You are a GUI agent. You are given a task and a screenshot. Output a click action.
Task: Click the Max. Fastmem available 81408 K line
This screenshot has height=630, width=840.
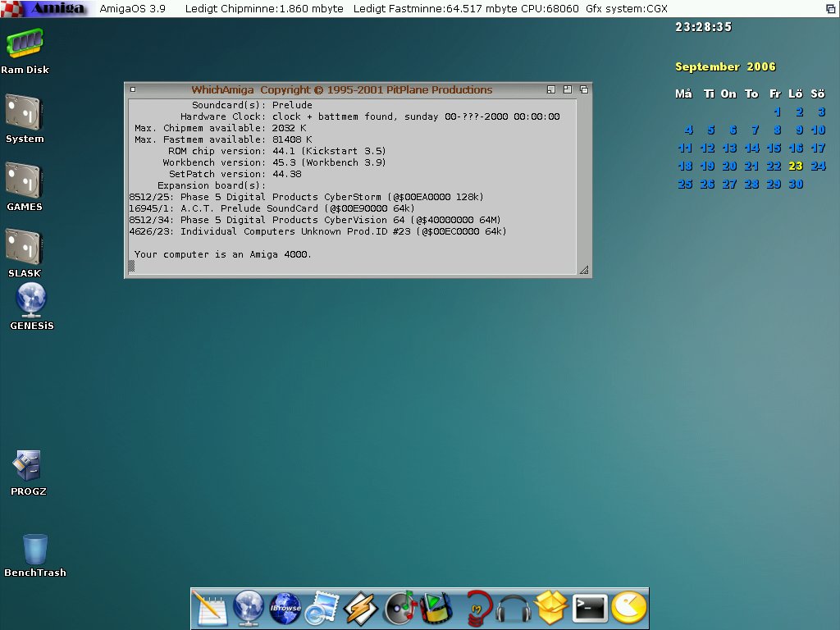[223, 139]
